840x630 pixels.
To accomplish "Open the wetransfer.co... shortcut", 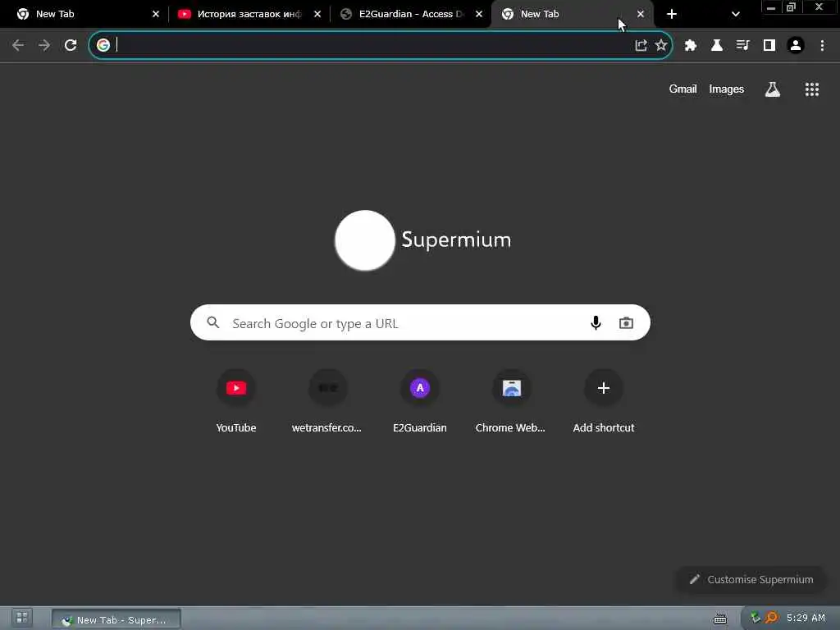I will 327,401.
